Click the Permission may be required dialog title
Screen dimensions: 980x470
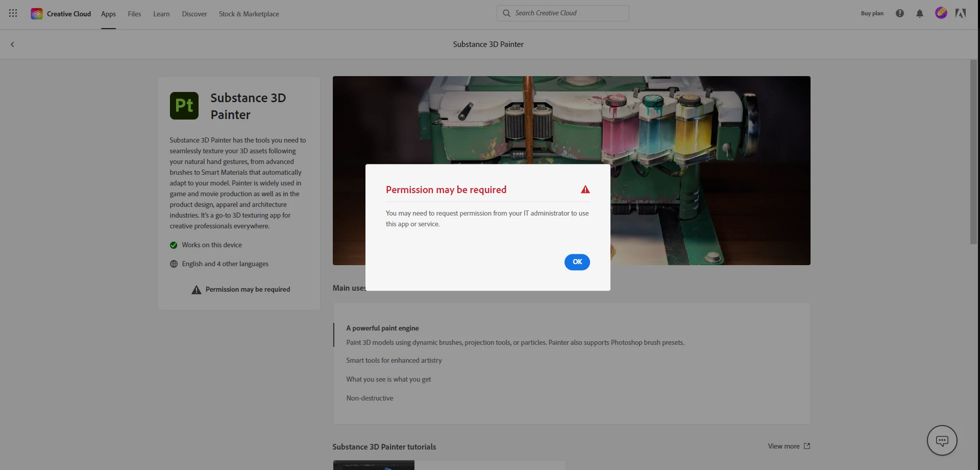point(446,190)
